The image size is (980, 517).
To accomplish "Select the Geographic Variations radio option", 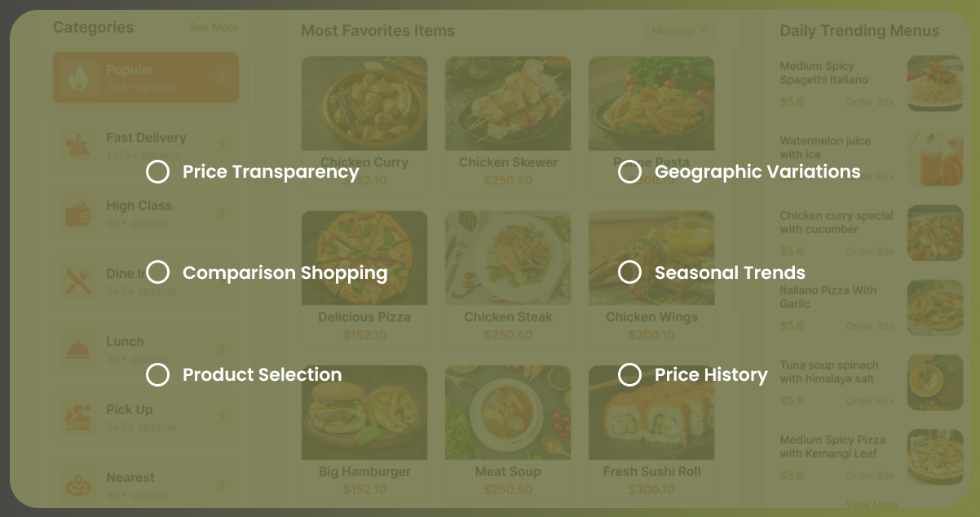I will pyautogui.click(x=629, y=171).
